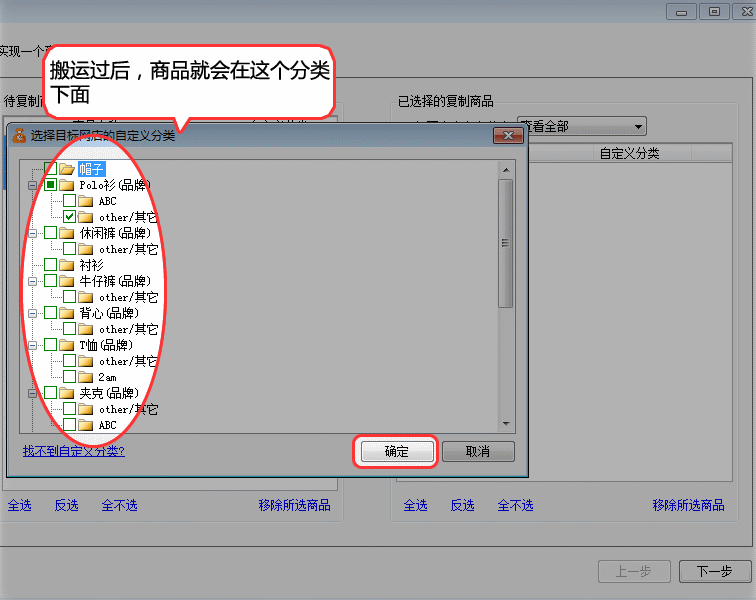Check other/其它 checkbox under T恤
756x600 pixels.
click(69, 361)
